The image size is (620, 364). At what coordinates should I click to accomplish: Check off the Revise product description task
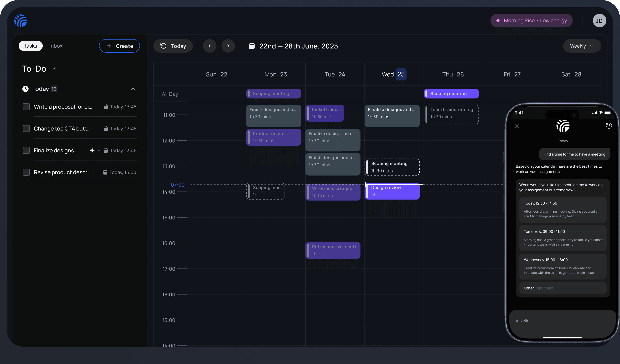(x=26, y=172)
